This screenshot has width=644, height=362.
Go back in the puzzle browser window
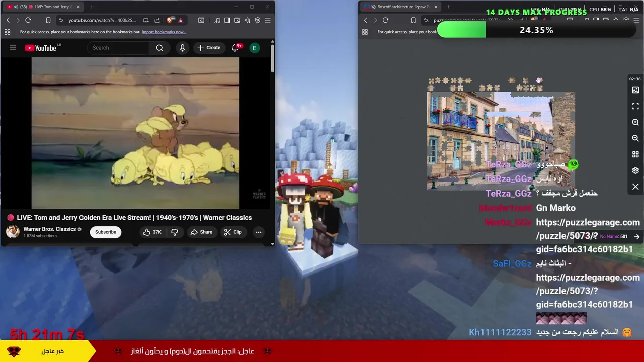tap(366, 20)
